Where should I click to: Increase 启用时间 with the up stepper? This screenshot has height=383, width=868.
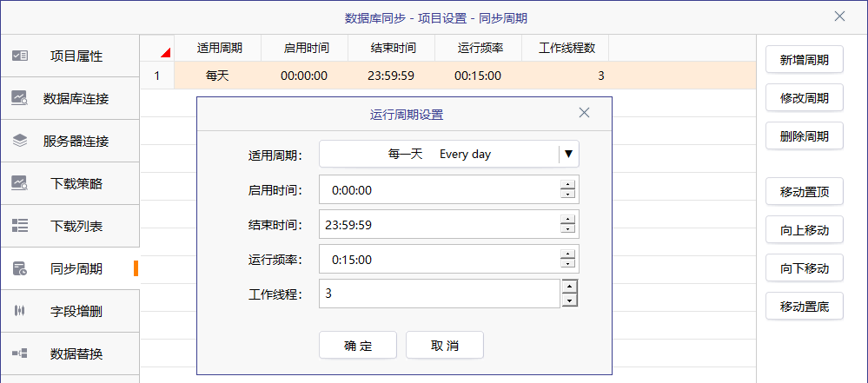click(x=567, y=185)
